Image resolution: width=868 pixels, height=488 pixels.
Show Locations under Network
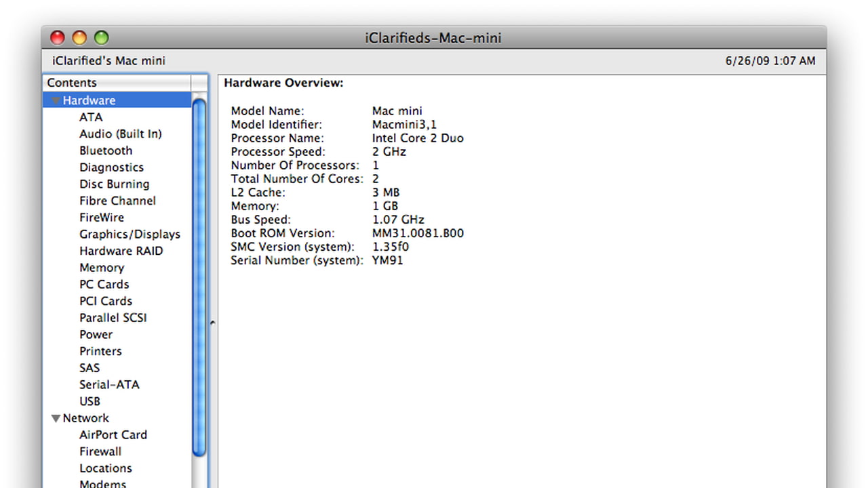106,468
